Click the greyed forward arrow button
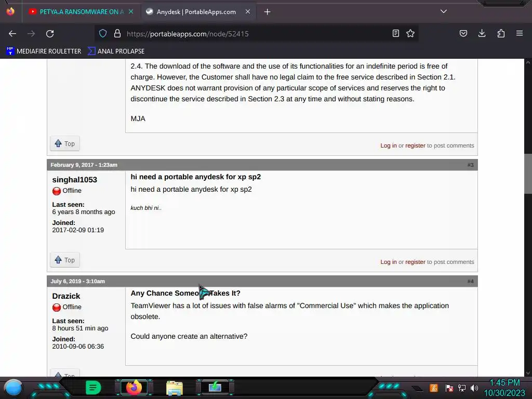The image size is (532, 399). click(x=31, y=34)
